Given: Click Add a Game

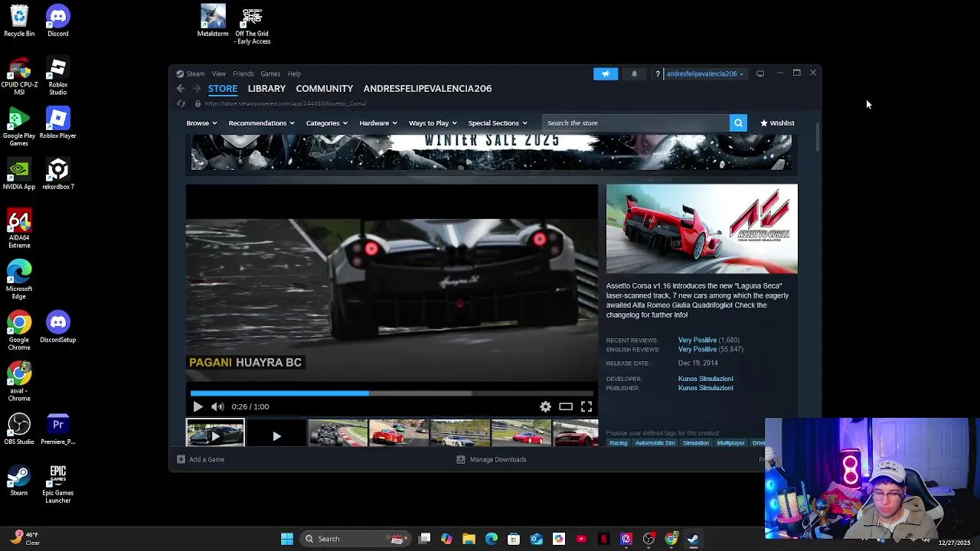Looking at the screenshot, I should pyautogui.click(x=201, y=460).
